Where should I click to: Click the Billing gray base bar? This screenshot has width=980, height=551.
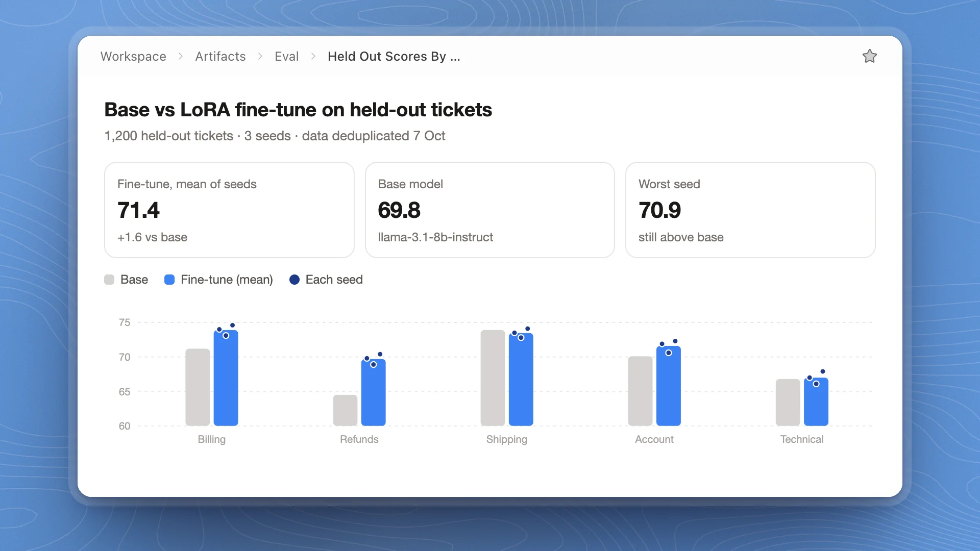point(198,387)
